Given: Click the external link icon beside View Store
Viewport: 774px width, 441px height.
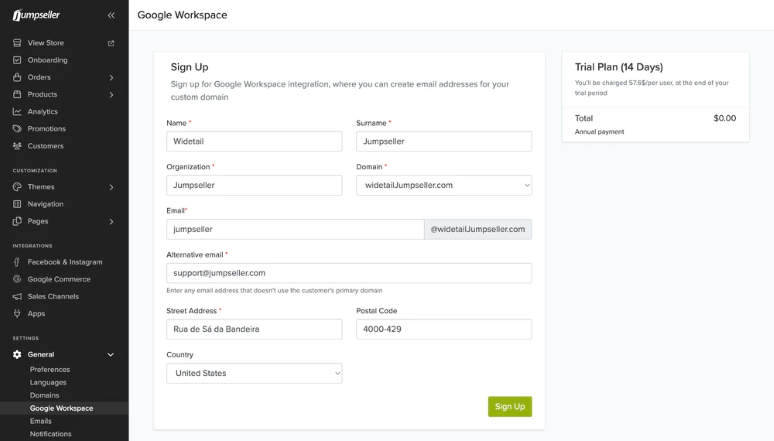Looking at the screenshot, I should click(111, 43).
